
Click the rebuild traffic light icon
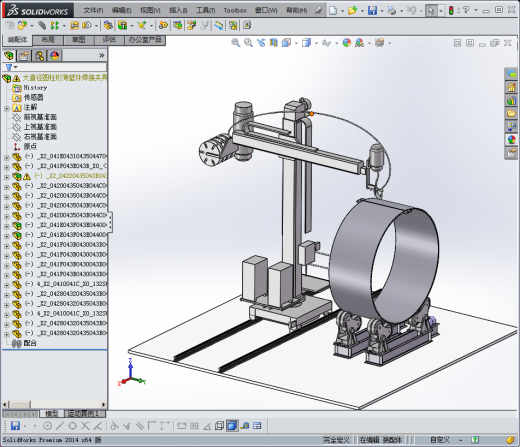point(451,10)
